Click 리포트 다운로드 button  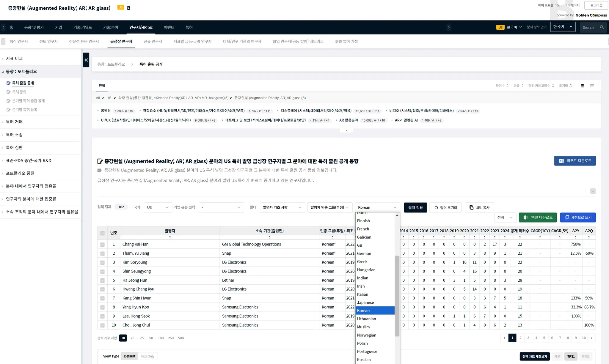coord(575,161)
